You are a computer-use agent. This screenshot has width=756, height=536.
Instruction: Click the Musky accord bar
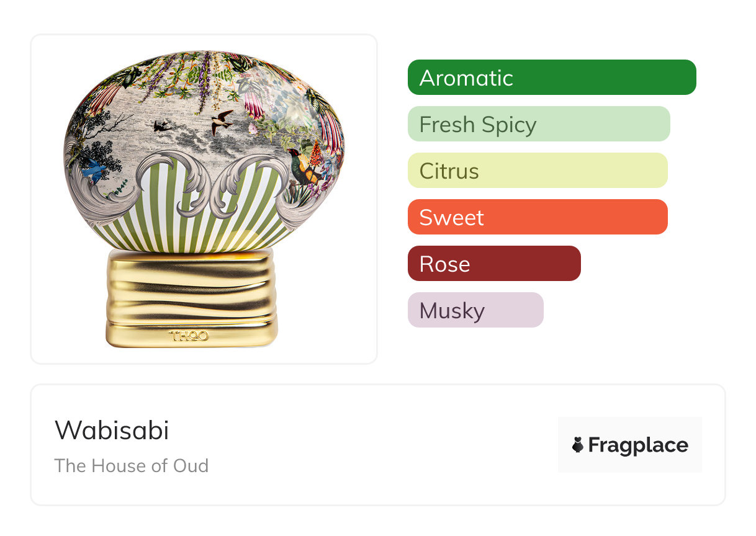475,310
